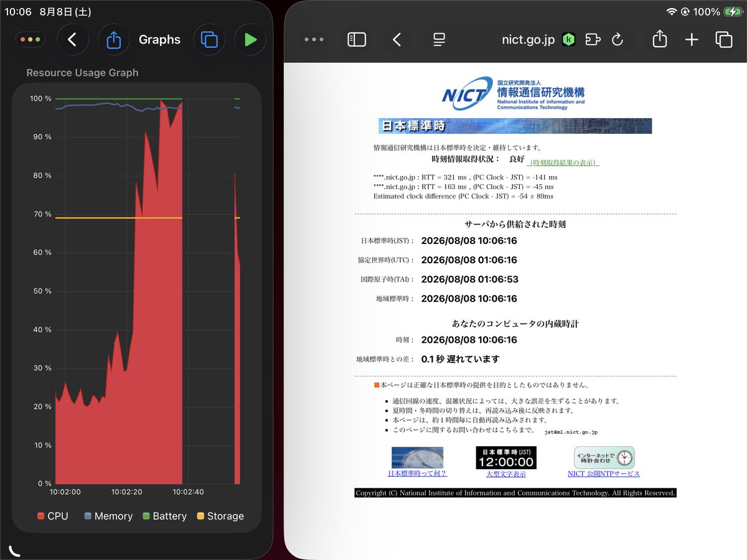Reload the nict.go.jp page
Viewport: 747px width, 560px height.
(x=617, y=40)
